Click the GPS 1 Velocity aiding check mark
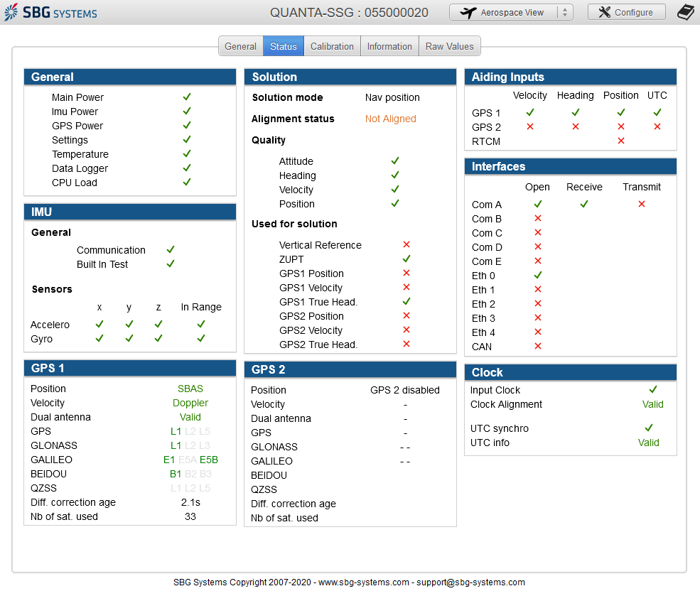700x591 pixels. (x=530, y=112)
